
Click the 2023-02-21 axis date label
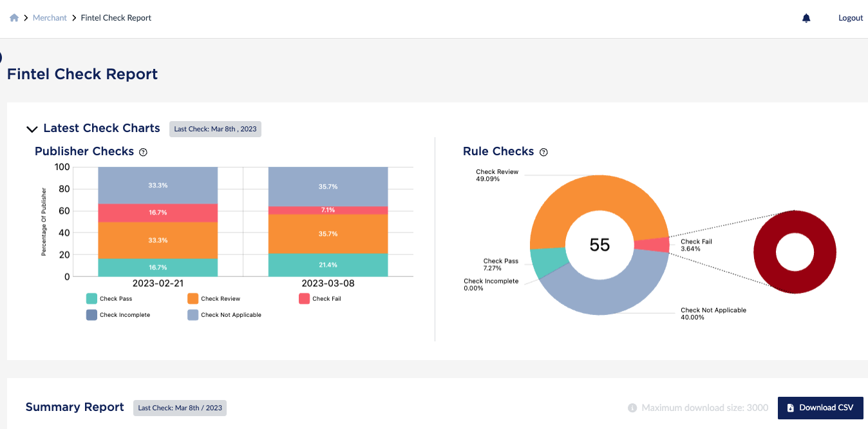[158, 283]
